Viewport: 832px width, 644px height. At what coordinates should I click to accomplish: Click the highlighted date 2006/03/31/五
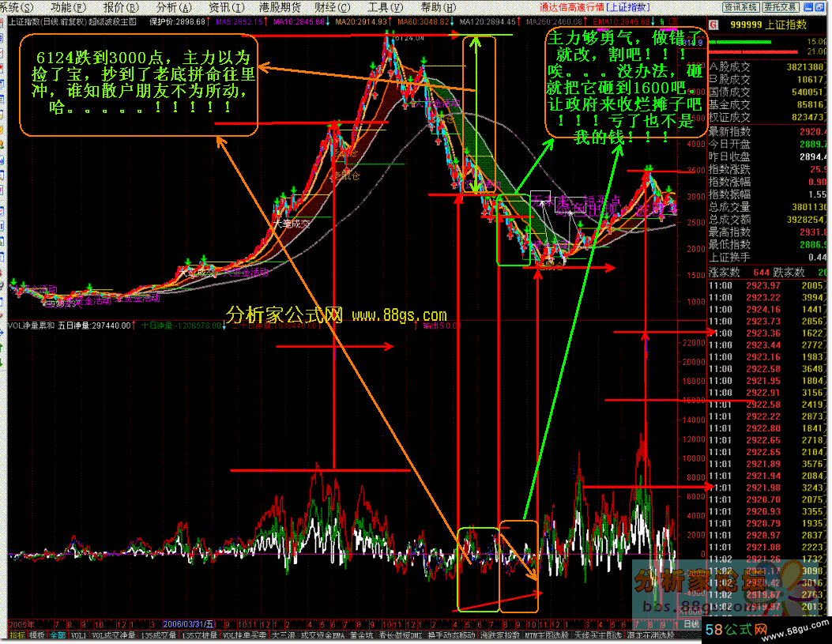click(x=188, y=624)
